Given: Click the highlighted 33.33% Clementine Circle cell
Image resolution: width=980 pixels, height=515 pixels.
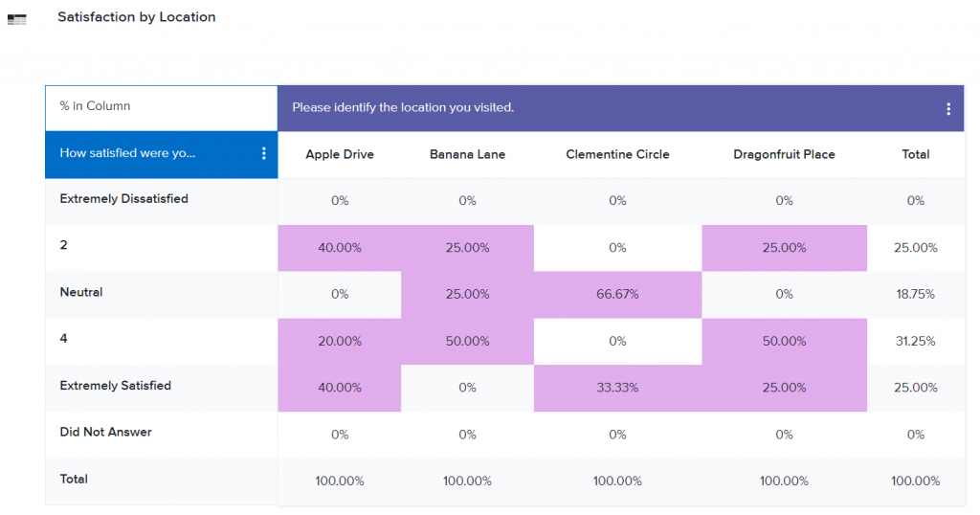Looking at the screenshot, I should [x=617, y=388].
